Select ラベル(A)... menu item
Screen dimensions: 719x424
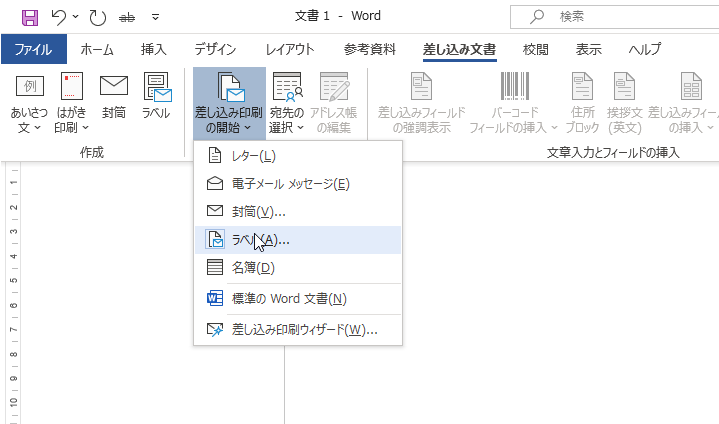click(x=298, y=240)
